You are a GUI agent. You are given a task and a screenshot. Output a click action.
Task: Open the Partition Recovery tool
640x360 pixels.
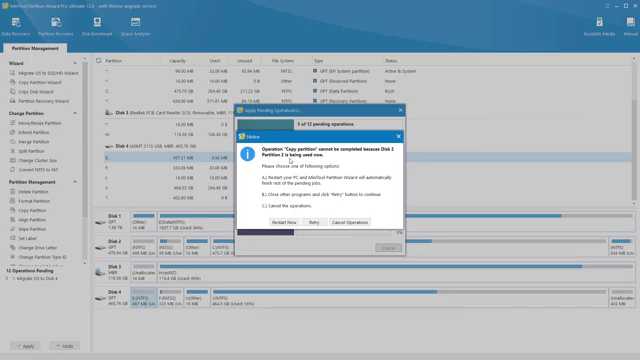pyautogui.click(x=56, y=27)
